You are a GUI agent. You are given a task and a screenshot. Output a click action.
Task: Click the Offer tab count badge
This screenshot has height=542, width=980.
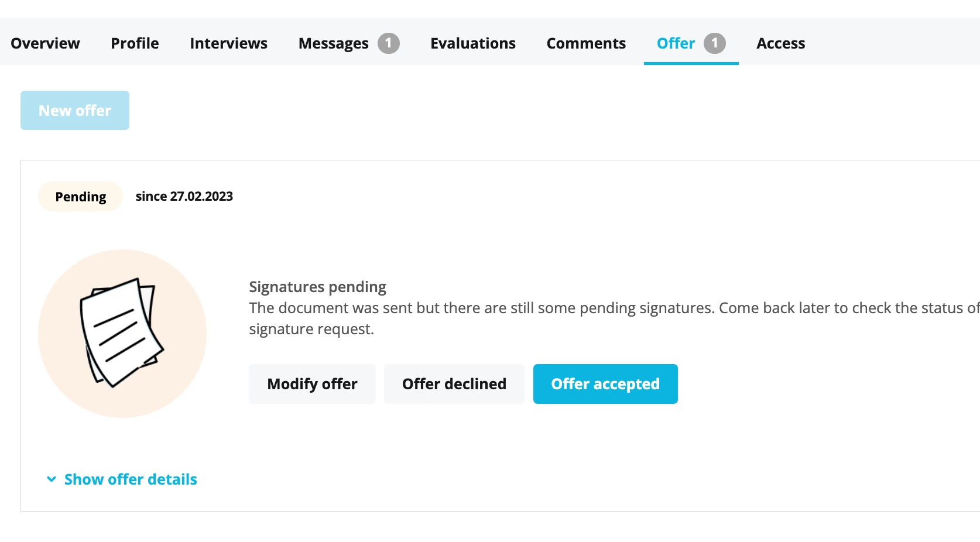click(714, 43)
